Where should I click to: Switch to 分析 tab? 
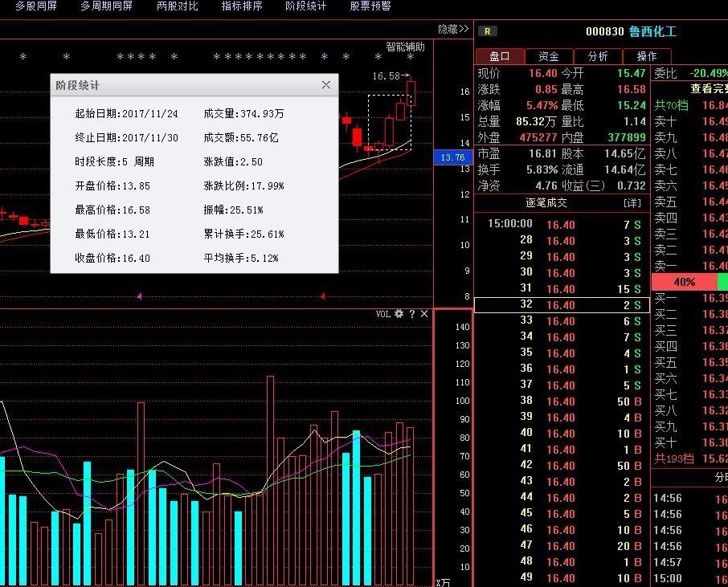click(x=598, y=56)
